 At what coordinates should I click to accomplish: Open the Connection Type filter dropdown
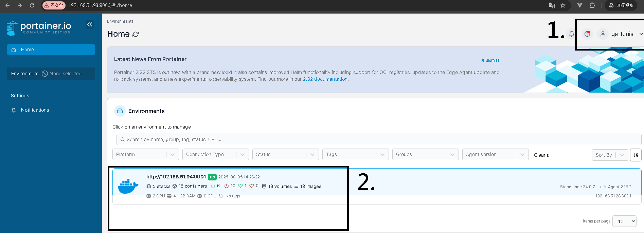pos(216,155)
